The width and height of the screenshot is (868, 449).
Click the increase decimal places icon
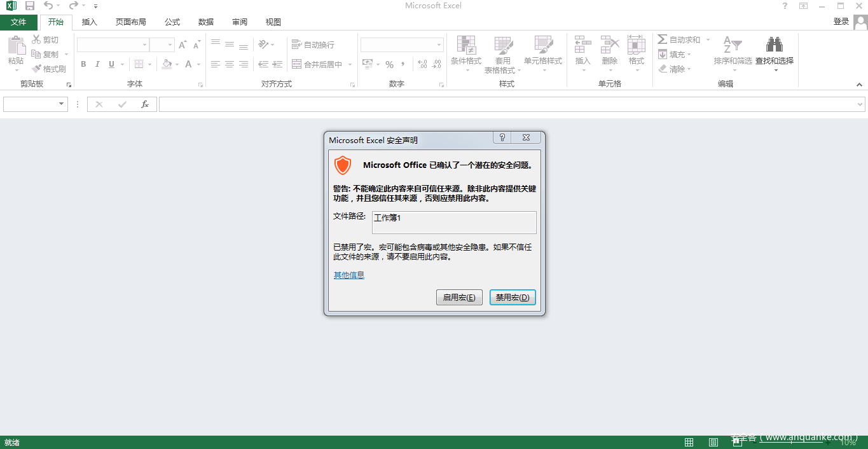[422, 64]
